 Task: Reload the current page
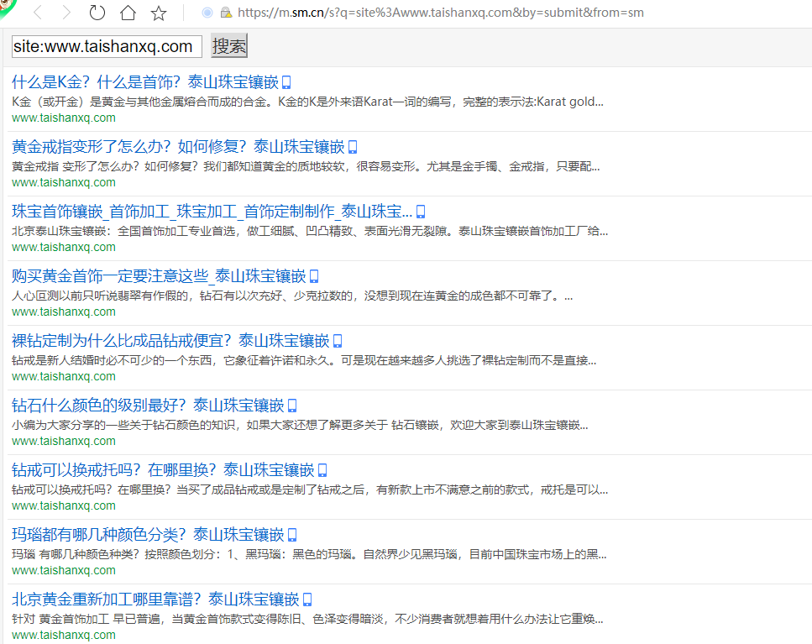[x=96, y=13]
